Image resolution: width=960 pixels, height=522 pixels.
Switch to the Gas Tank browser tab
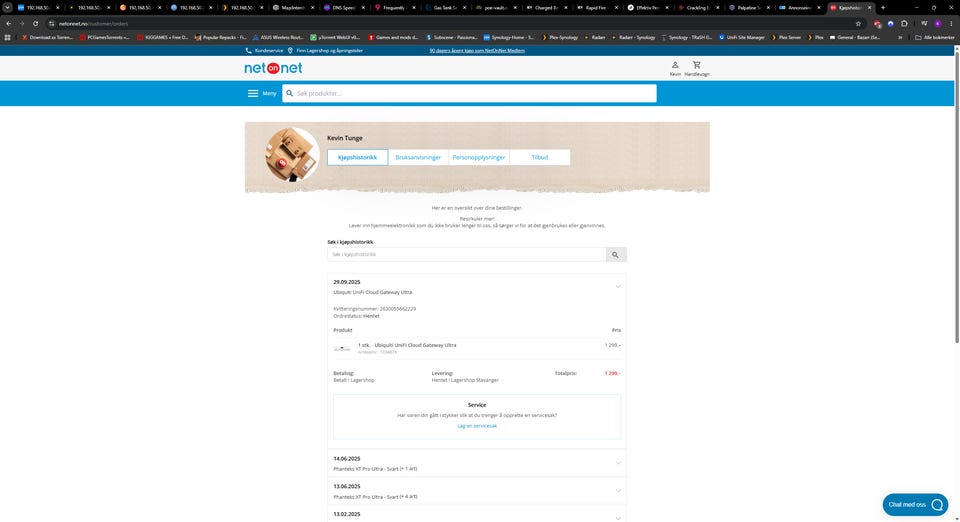pyautogui.click(x=445, y=7)
